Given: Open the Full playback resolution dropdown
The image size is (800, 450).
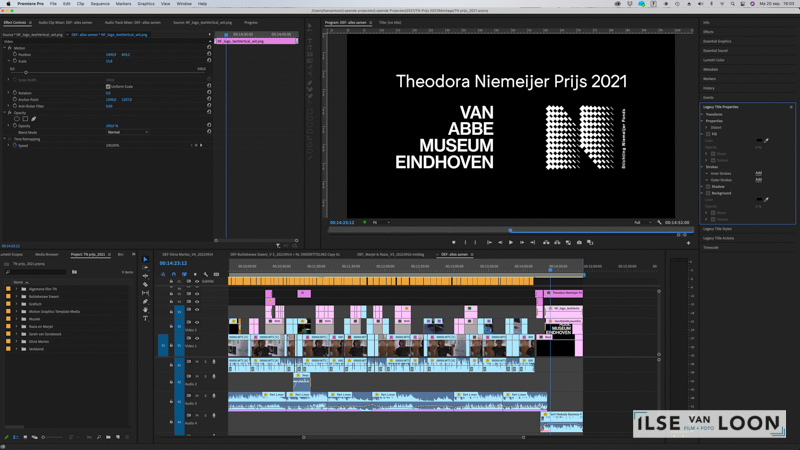Looking at the screenshot, I should pos(642,222).
